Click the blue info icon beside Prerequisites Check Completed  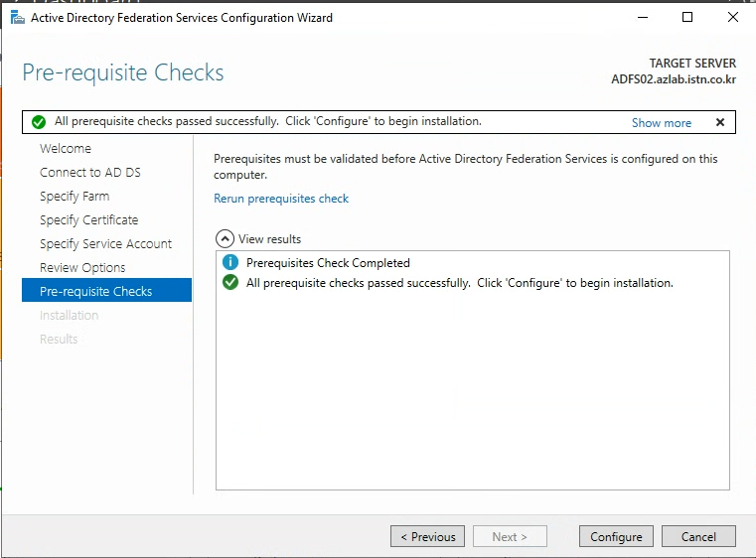coord(230,262)
